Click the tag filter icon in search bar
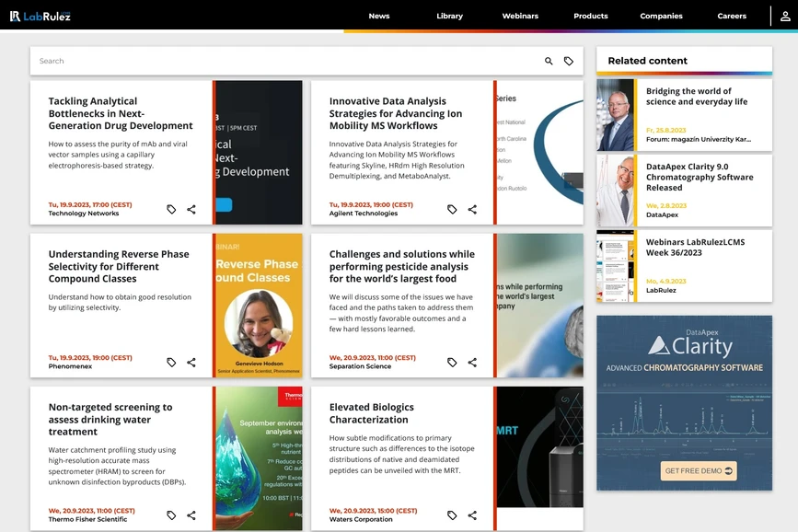Image resolution: width=798 pixels, height=532 pixels. pos(569,61)
